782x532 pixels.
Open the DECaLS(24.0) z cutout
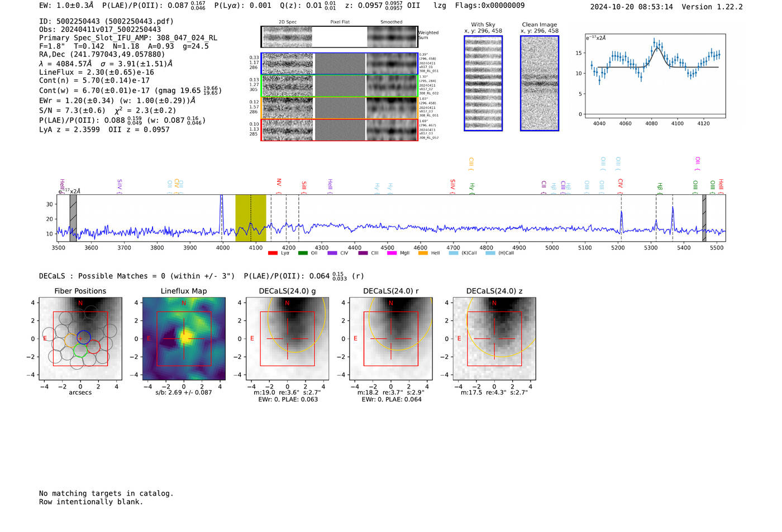coord(494,339)
